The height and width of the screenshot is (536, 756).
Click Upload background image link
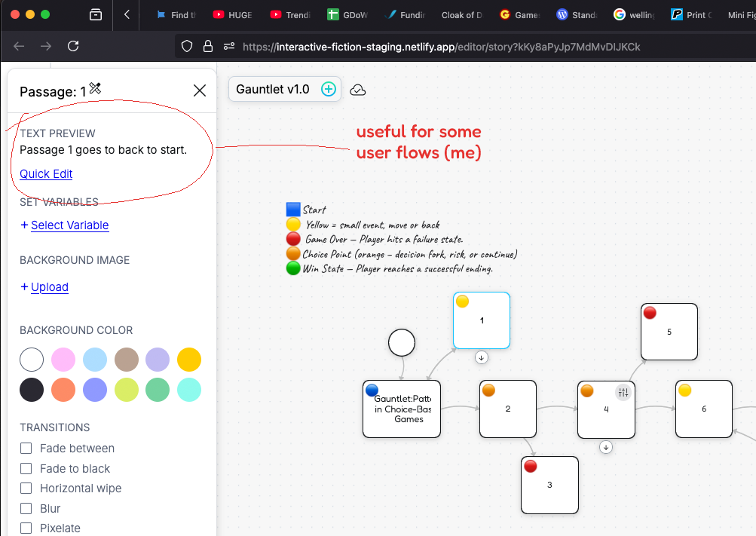click(50, 286)
